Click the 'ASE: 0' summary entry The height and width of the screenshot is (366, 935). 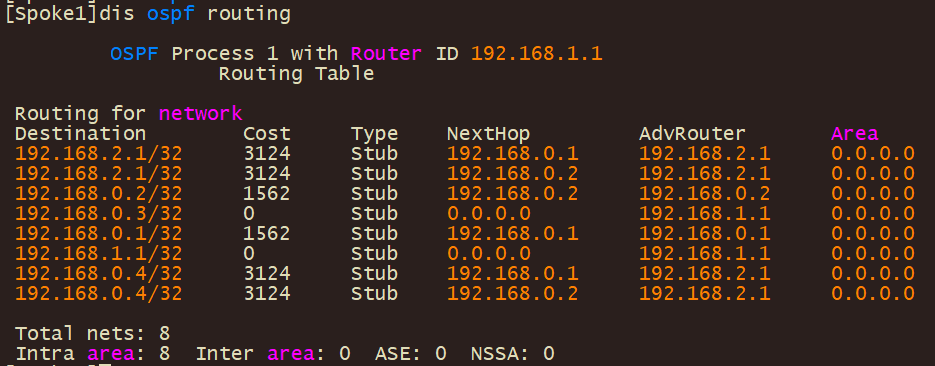pyautogui.click(x=410, y=353)
